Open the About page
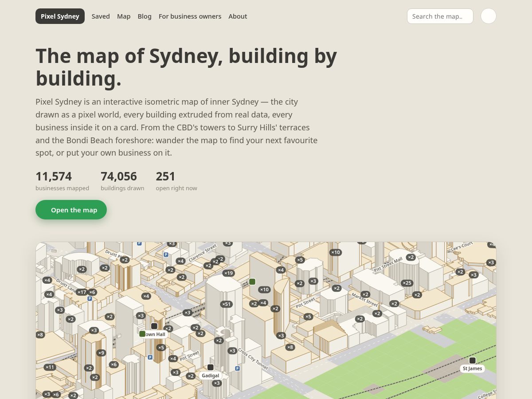This screenshot has height=399, width=532. pos(238,16)
